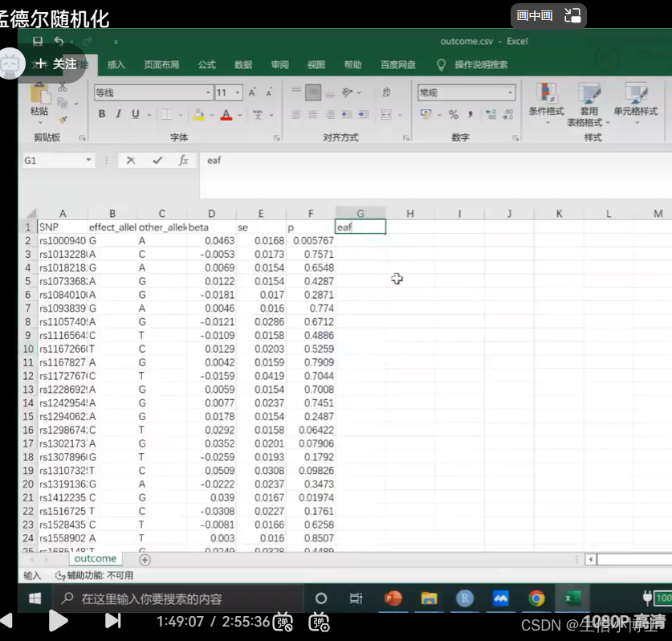
Task: Click cell containing rs1412235
Action: [63, 497]
